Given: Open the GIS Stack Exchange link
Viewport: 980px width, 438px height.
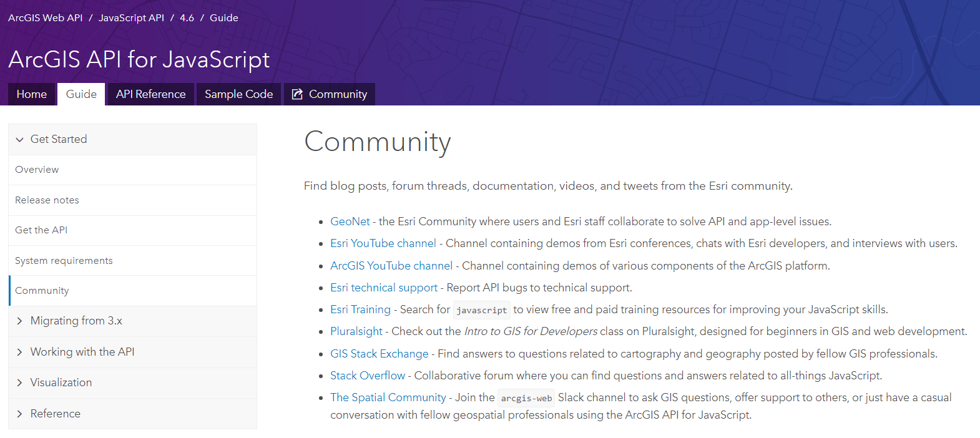Looking at the screenshot, I should tap(380, 354).
